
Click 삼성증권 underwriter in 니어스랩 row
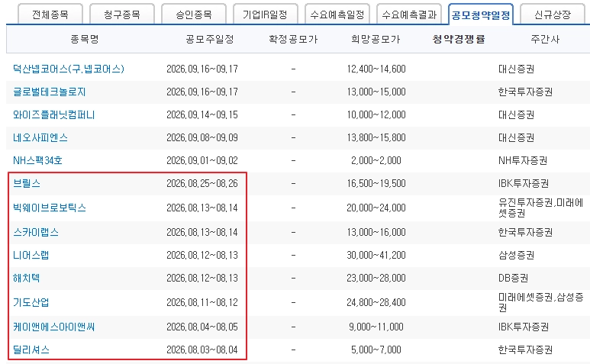point(516,256)
